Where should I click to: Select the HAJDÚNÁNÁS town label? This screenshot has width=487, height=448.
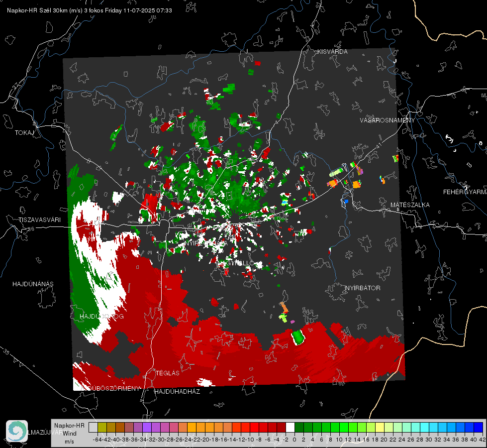click(33, 284)
